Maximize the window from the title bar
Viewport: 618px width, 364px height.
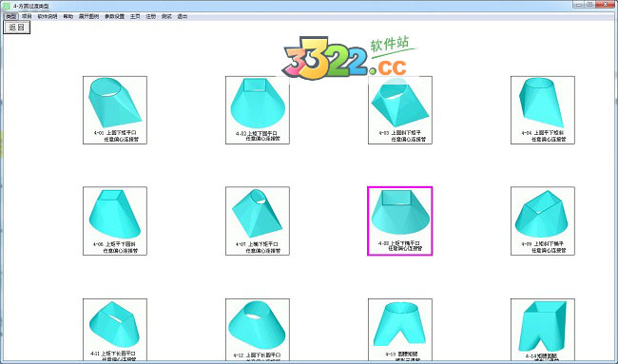(x=589, y=5)
